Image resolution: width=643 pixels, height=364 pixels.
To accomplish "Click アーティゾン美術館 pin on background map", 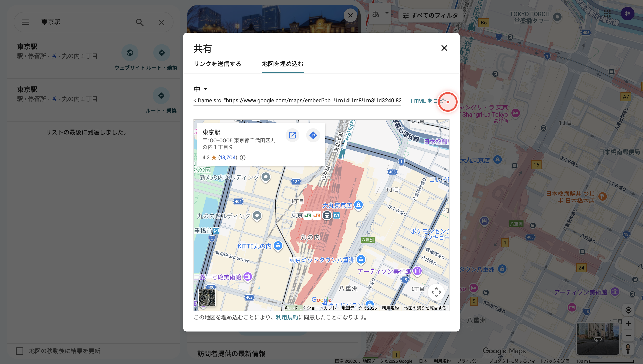I will coord(615,292).
